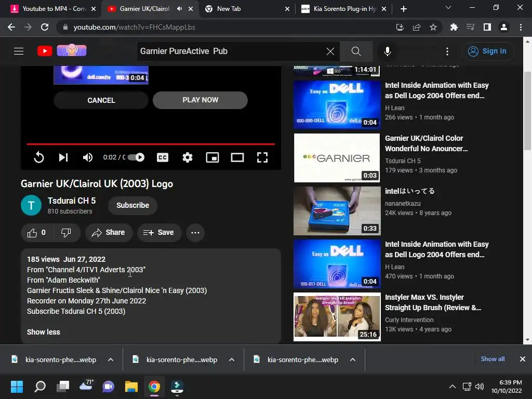This screenshot has width=532, height=399.
Task: Like the video with thumbs up
Action: [37, 233]
